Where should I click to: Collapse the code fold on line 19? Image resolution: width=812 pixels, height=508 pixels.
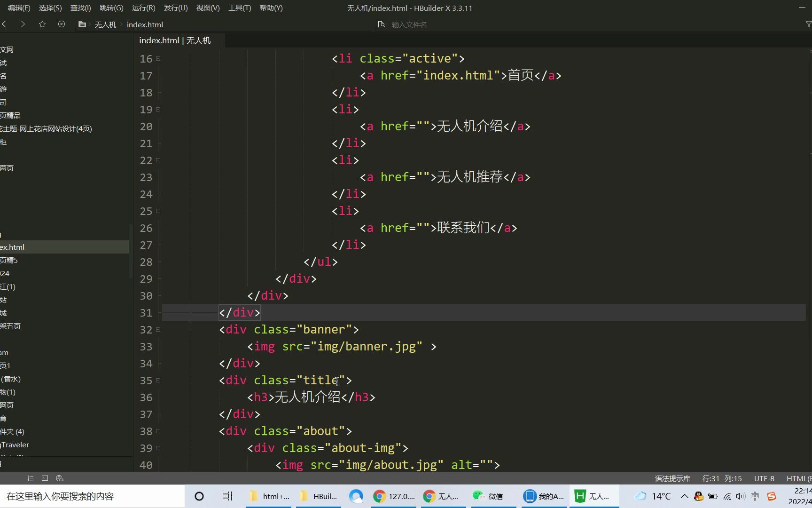point(158,110)
